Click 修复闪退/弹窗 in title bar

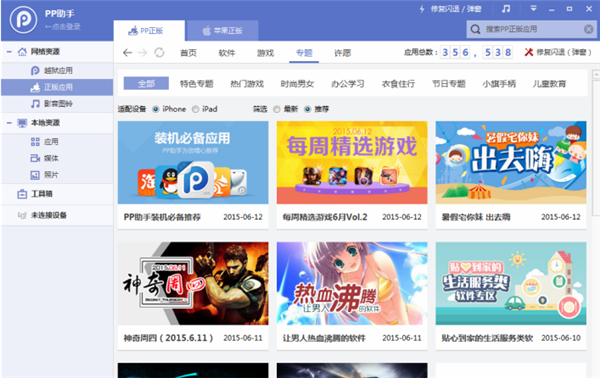[456, 9]
